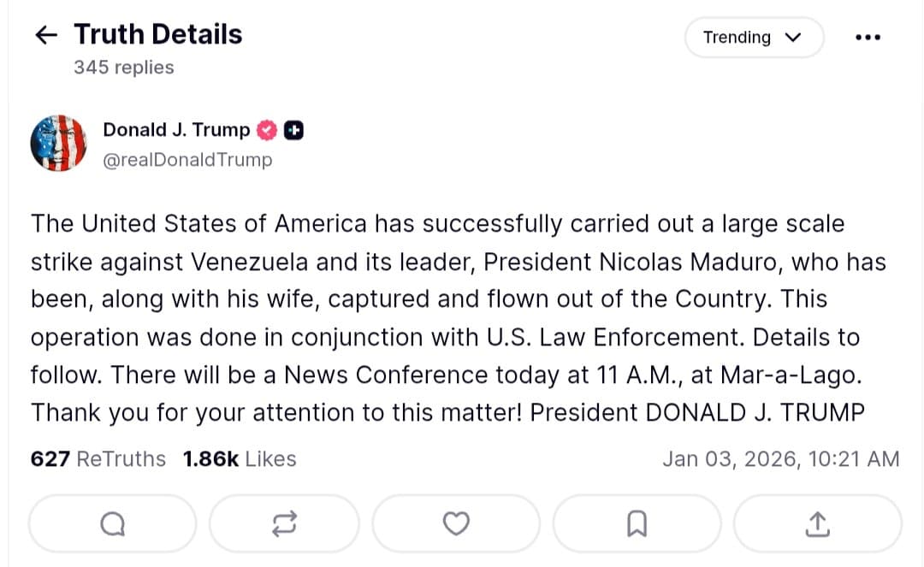Image resolution: width=924 pixels, height=567 pixels.
Task: Click the black plus badge beside the username
Action: pyautogui.click(x=293, y=129)
